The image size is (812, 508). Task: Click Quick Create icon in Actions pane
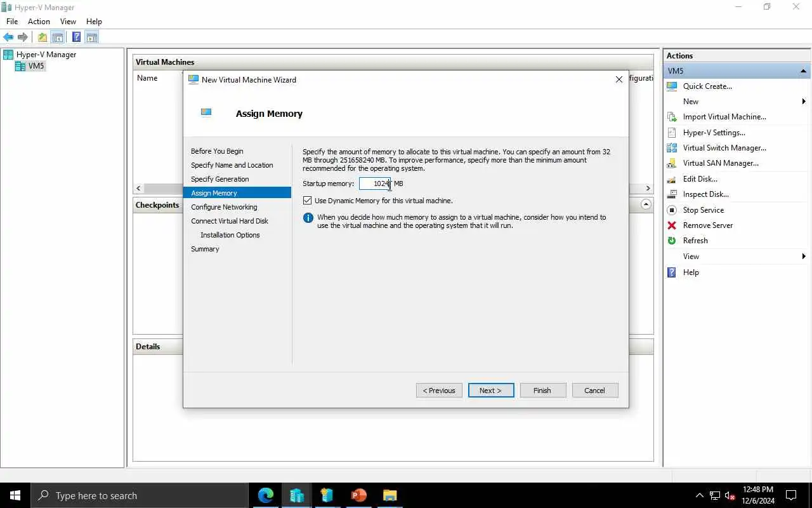click(x=672, y=86)
